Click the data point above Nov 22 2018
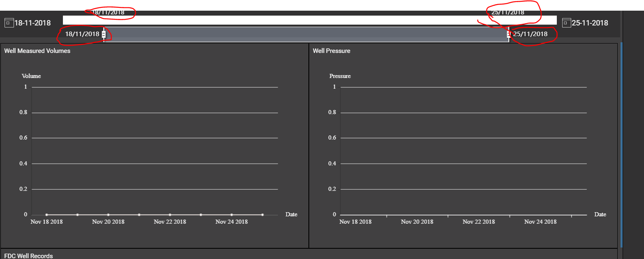The image size is (644, 259). tap(170, 214)
